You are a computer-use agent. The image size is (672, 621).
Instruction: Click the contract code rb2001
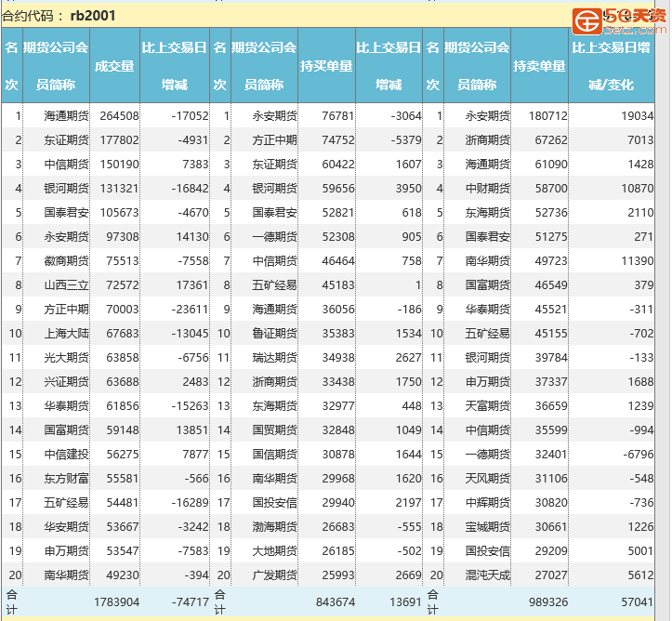(x=93, y=16)
